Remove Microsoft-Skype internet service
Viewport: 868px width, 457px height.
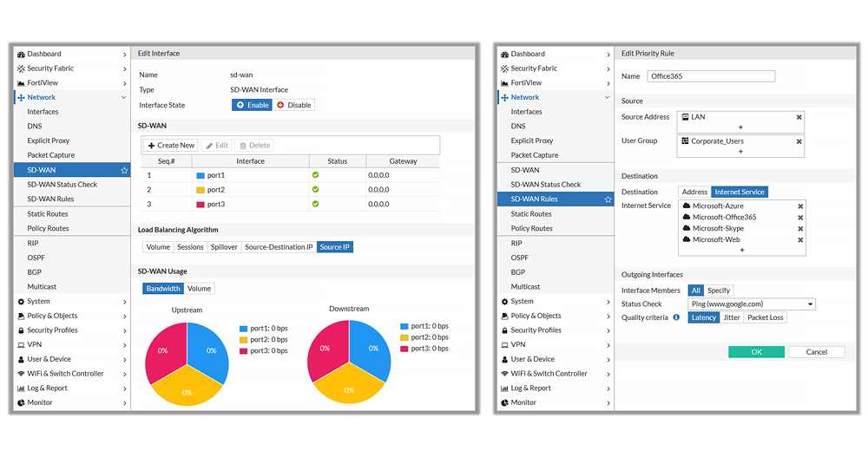pyautogui.click(x=800, y=229)
